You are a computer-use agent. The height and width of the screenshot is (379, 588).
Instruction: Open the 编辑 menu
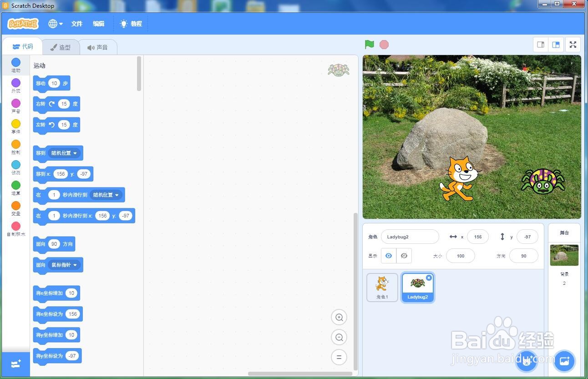(x=99, y=24)
